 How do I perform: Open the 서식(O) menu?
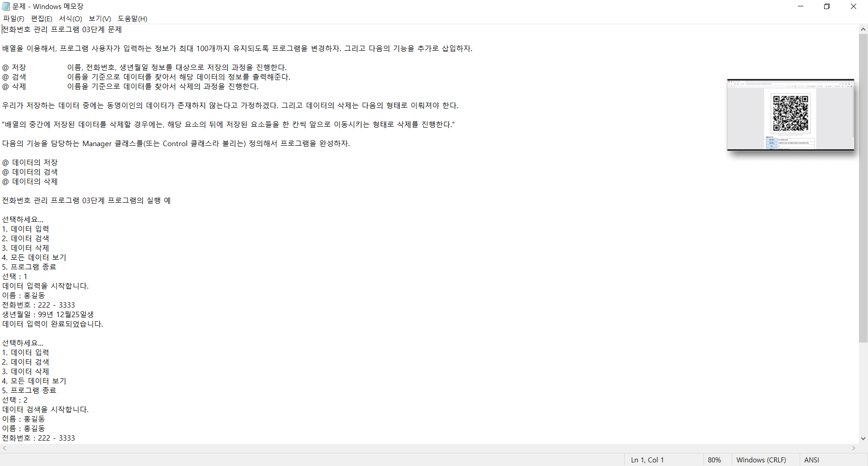pos(71,19)
